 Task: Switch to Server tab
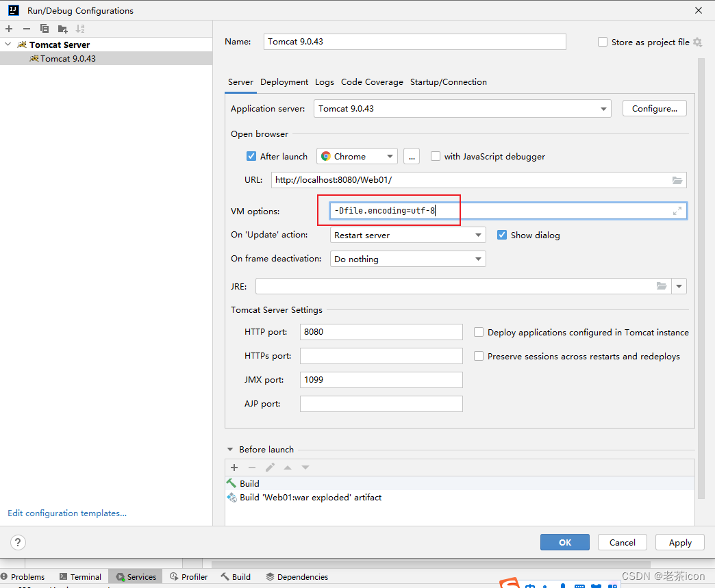pyautogui.click(x=240, y=82)
